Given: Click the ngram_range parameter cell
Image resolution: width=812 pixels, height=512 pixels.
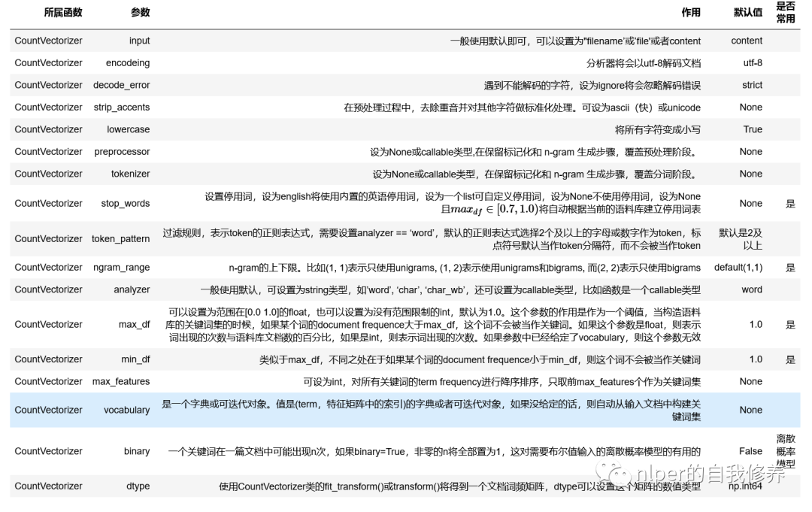Looking at the screenshot, I should [122, 268].
